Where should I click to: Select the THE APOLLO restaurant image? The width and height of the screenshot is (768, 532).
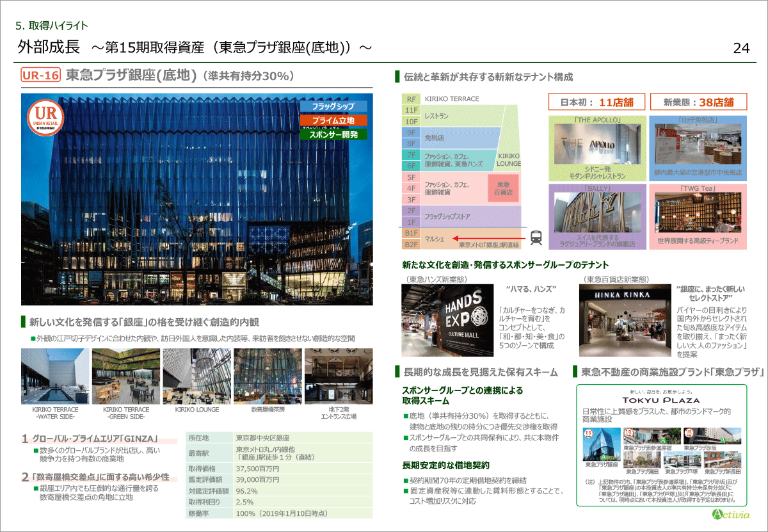pos(597,147)
